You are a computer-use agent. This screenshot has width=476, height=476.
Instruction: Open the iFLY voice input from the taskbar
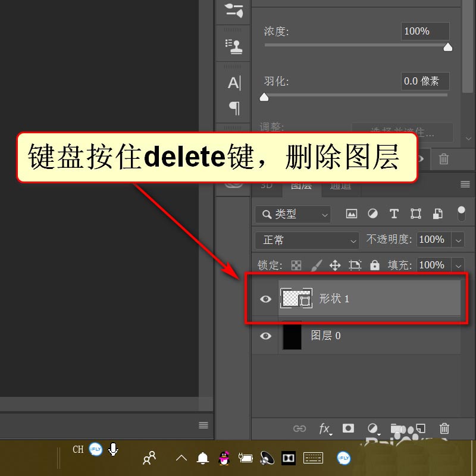343,458
